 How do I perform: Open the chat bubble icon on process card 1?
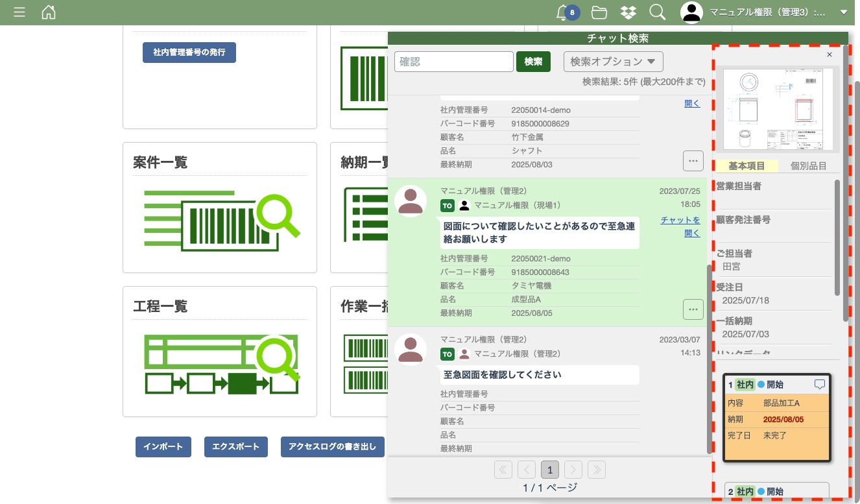pyautogui.click(x=820, y=385)
